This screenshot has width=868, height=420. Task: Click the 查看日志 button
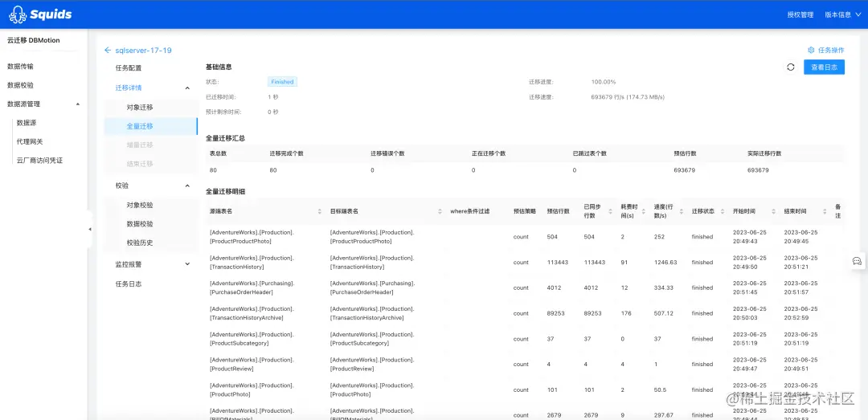824,67
